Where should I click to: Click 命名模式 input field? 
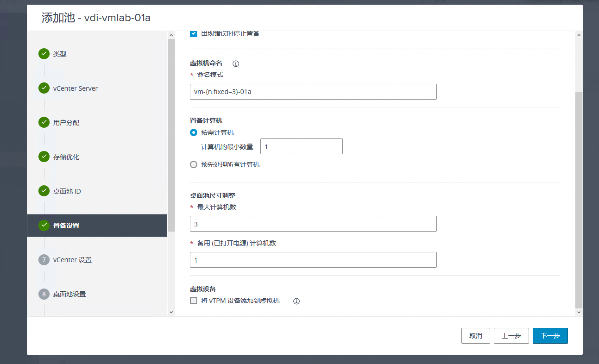(x=313, y=92)
